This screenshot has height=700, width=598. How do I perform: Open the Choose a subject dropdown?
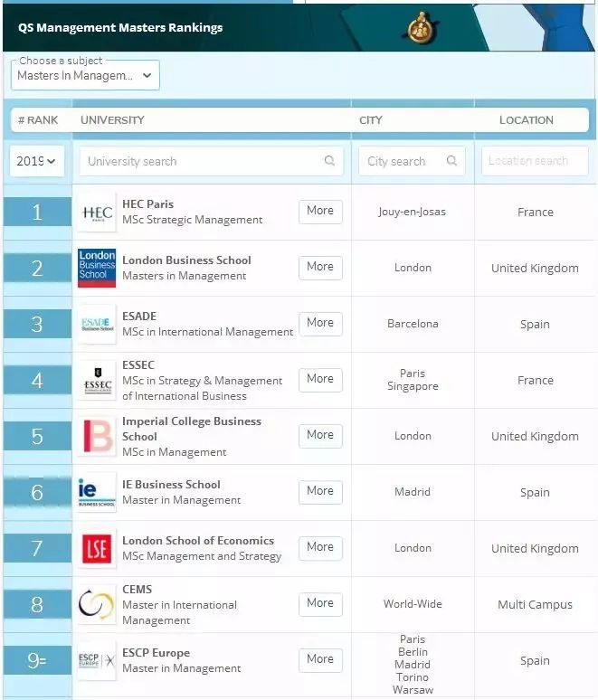pos(85,75)
